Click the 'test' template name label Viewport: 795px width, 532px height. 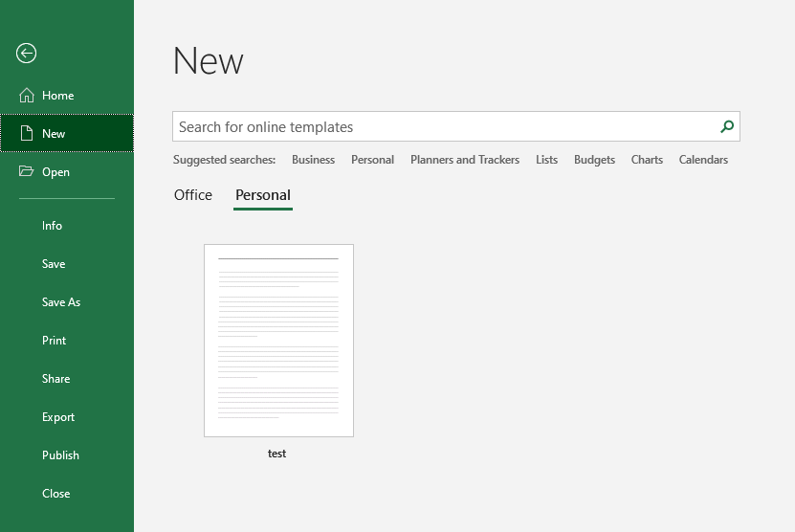coord(276,454)
